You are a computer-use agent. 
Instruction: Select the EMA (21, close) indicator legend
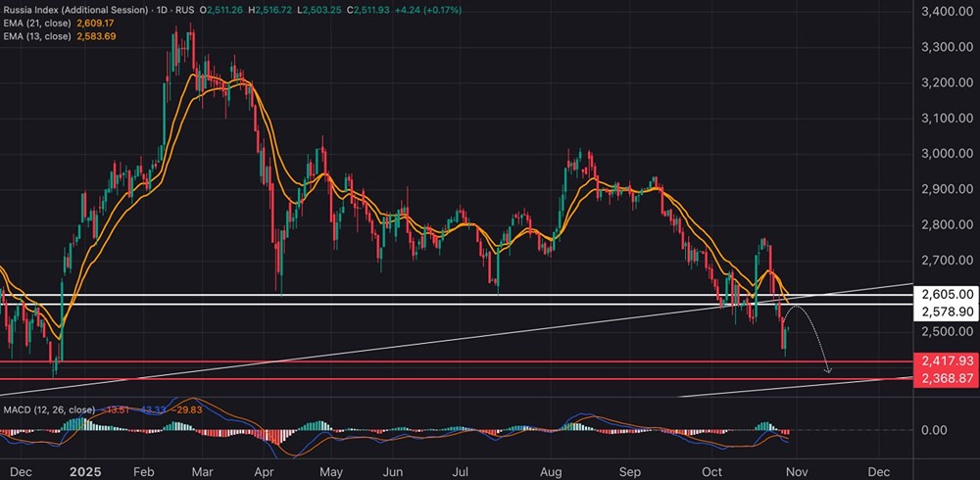click(37, 24)
